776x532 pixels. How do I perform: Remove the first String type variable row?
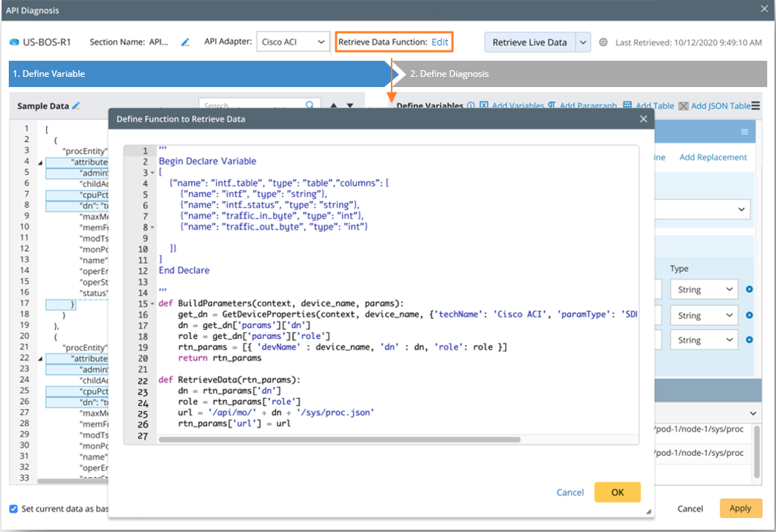(749, 290)
